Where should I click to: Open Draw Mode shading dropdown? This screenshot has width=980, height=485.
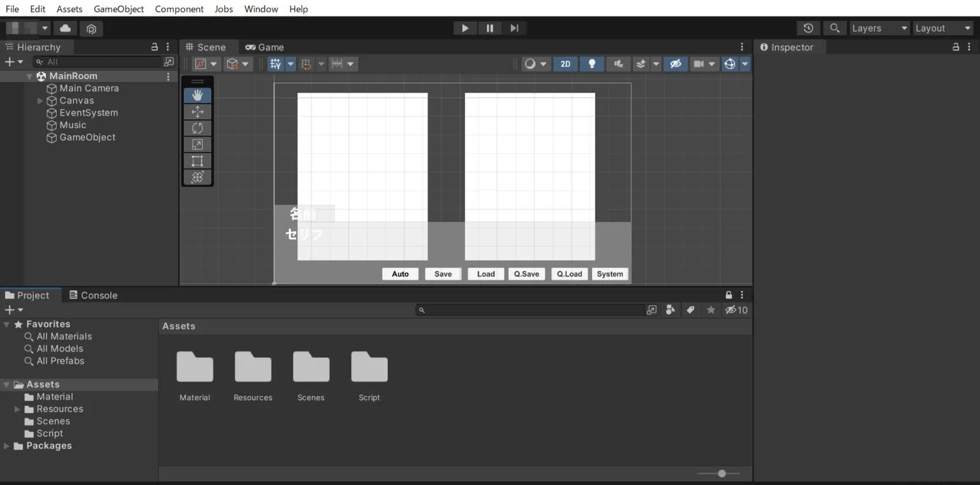(536, 64)
